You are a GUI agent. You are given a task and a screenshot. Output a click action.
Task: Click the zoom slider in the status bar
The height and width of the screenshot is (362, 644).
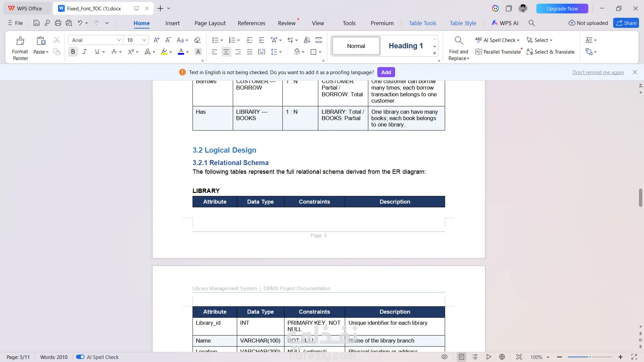click(590, 357)
